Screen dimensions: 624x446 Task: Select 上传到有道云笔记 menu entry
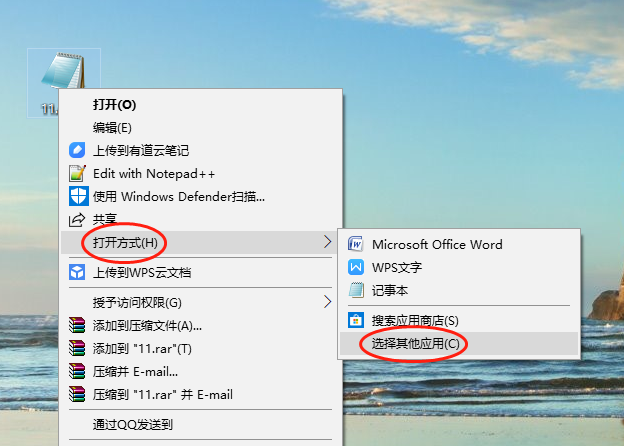pos(201,150)
